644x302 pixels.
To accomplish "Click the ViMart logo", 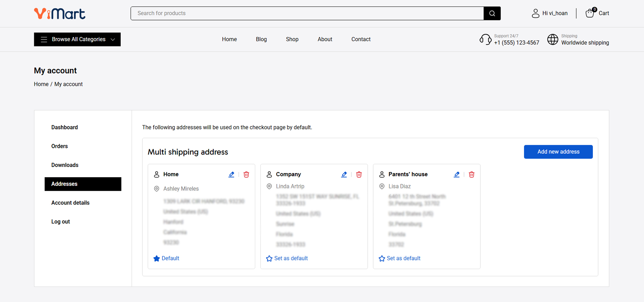I will click(60, 14).
